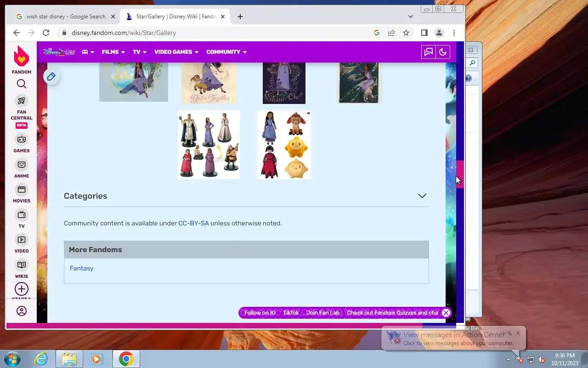Viewport: 588px width, 368px height.
Task: Start a wiki with plus icon
Action: pos(22,289)
